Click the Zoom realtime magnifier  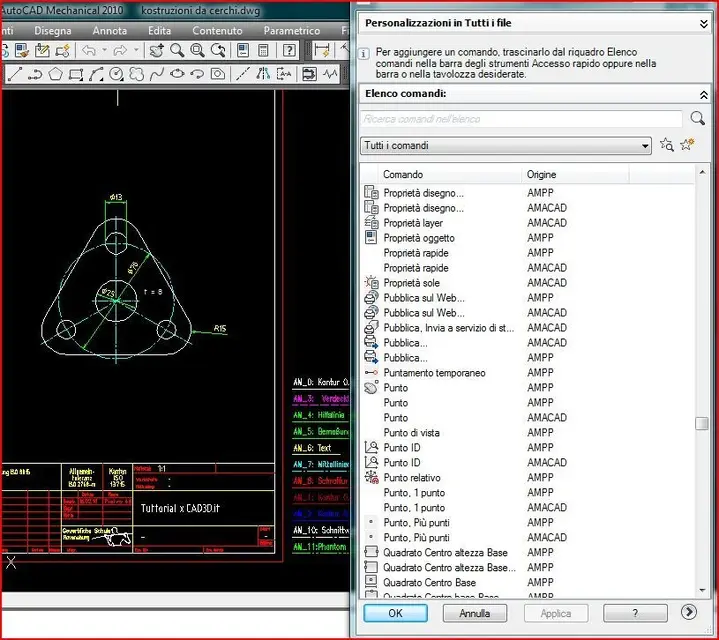(177, 50)
